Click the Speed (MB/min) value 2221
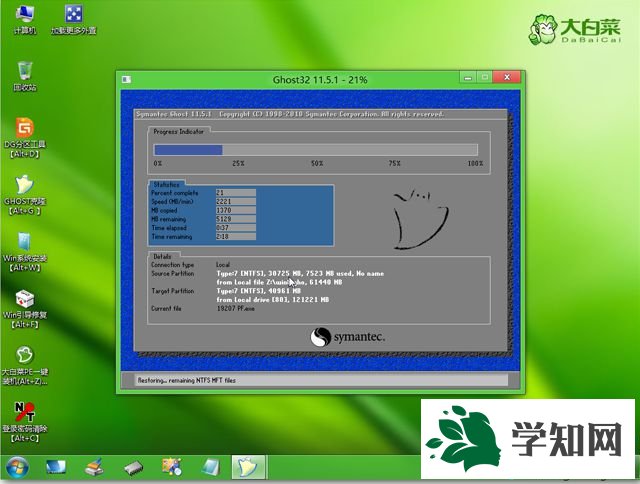Screen dimensions: 640x484 (x=236, y=202)
